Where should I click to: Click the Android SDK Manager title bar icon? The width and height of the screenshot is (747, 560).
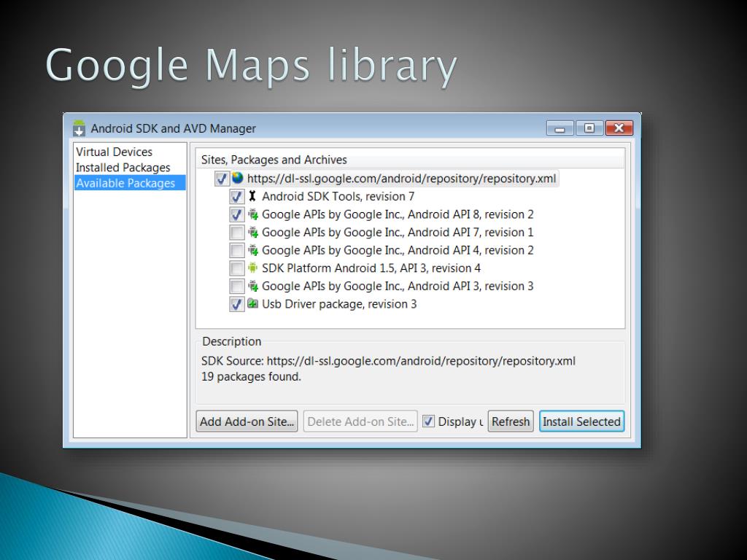pos(79,128)
